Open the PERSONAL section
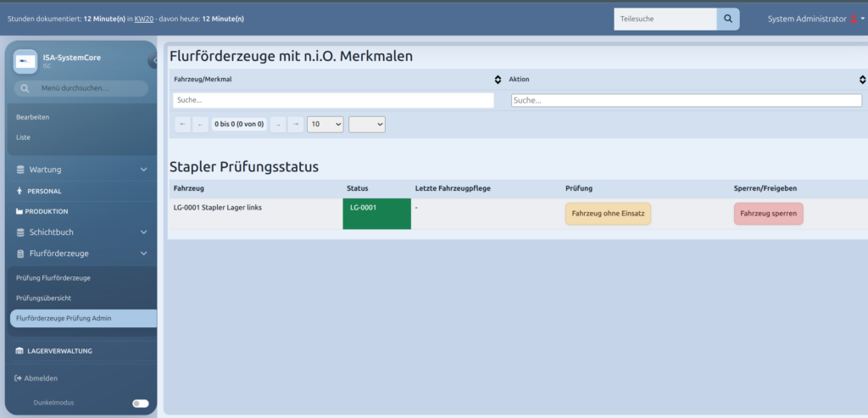Image resolution: width=868 pixels, height=418 pixels. pos(44,191)
